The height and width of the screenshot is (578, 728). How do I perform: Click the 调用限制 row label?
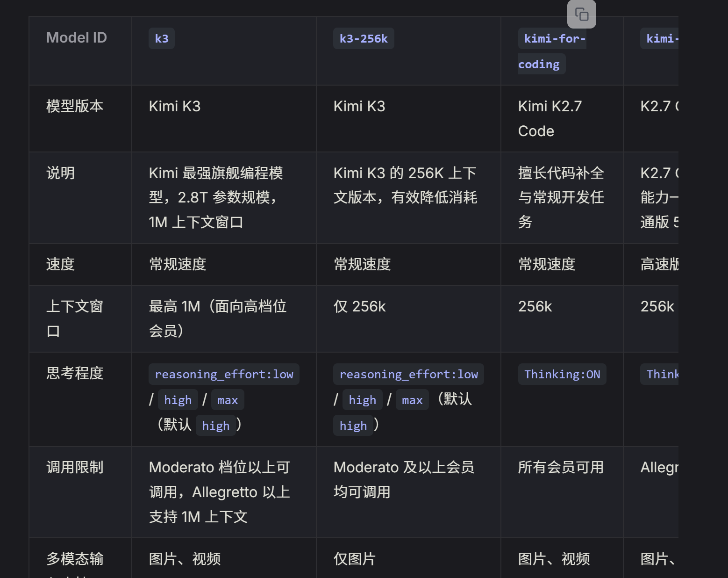coord(75,467)
